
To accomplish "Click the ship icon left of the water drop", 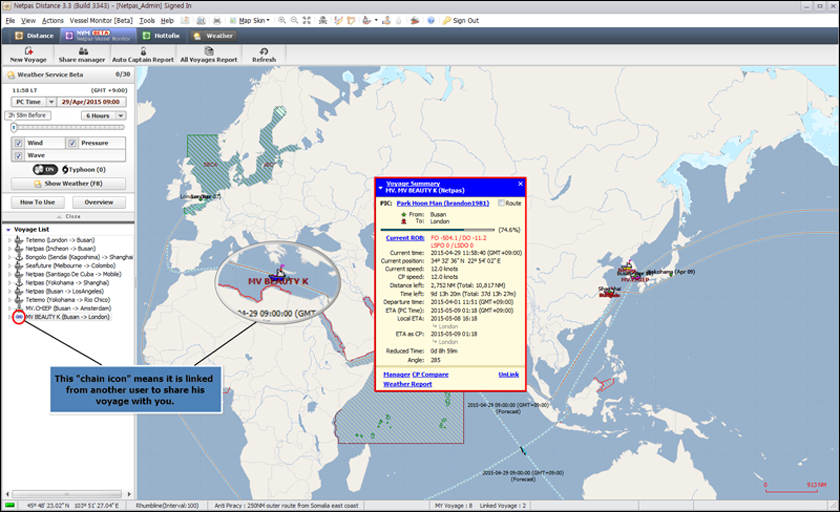I will pos(386,20).
